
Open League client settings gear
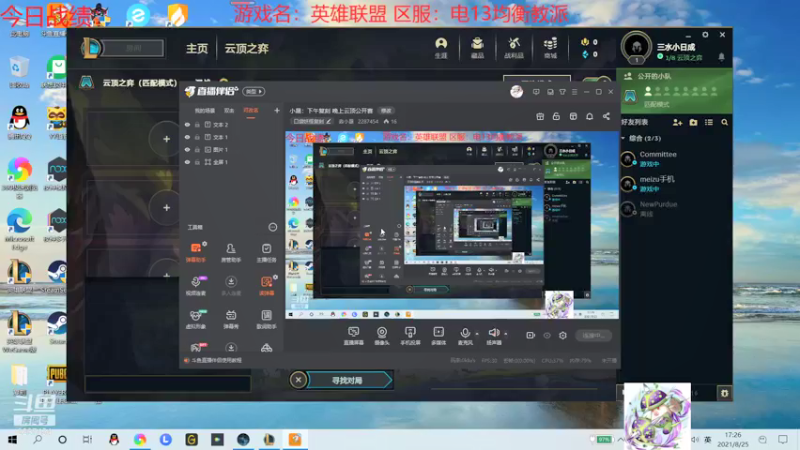click(x=705, y=35)
